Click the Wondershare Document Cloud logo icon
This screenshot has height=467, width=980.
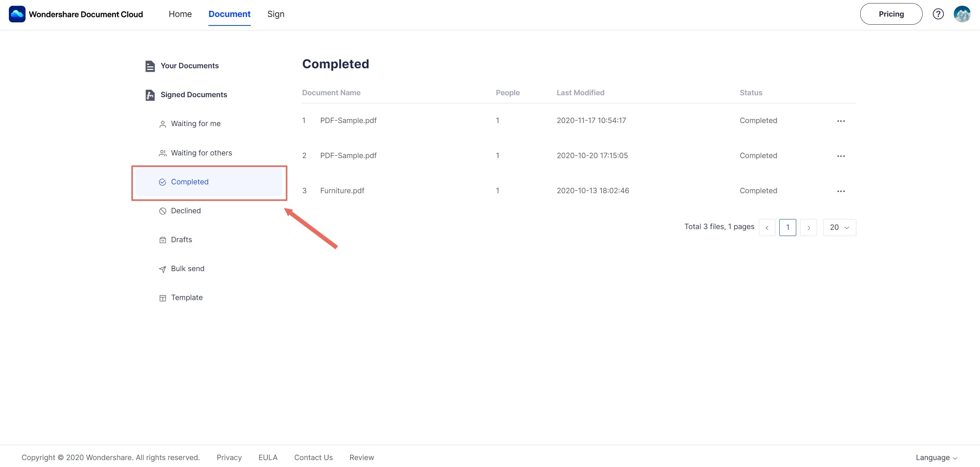coord(17,14)
